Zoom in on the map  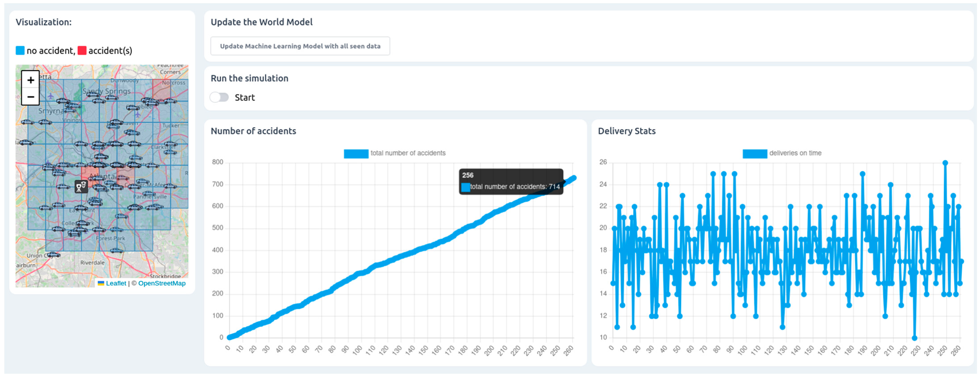pyautogui.click(x=30, y=80)
